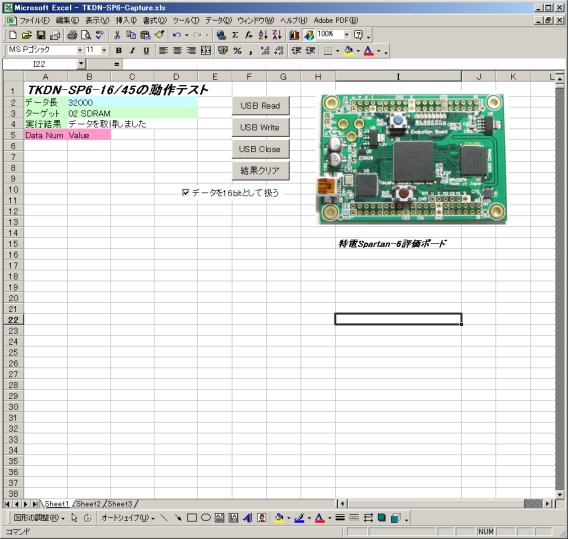Open the ヘルプ menu
Image resolution: width=568 pixels, height=539 pixels.
click(293, 21)
